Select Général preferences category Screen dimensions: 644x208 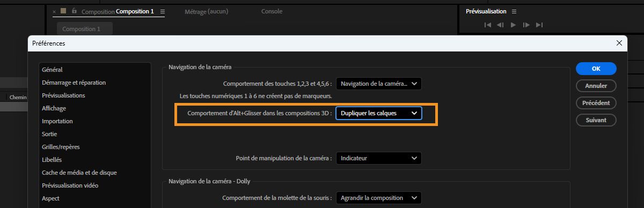pos(52,70)
